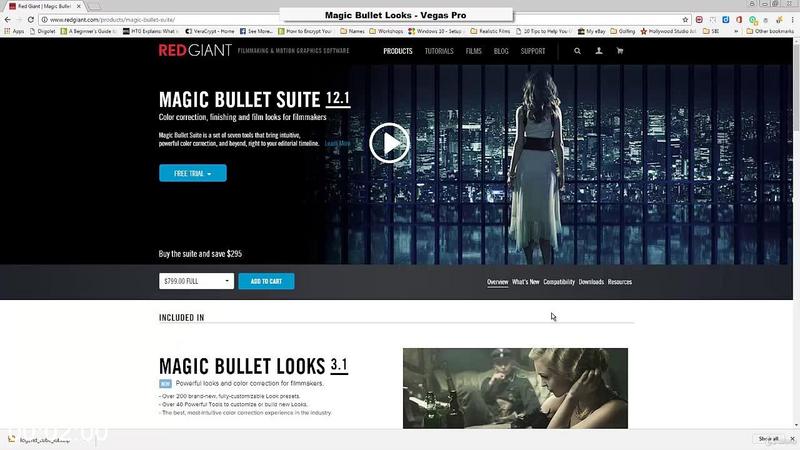View site information icon in address bar
Screen dimensions: 800x450
tap(44, 19)
